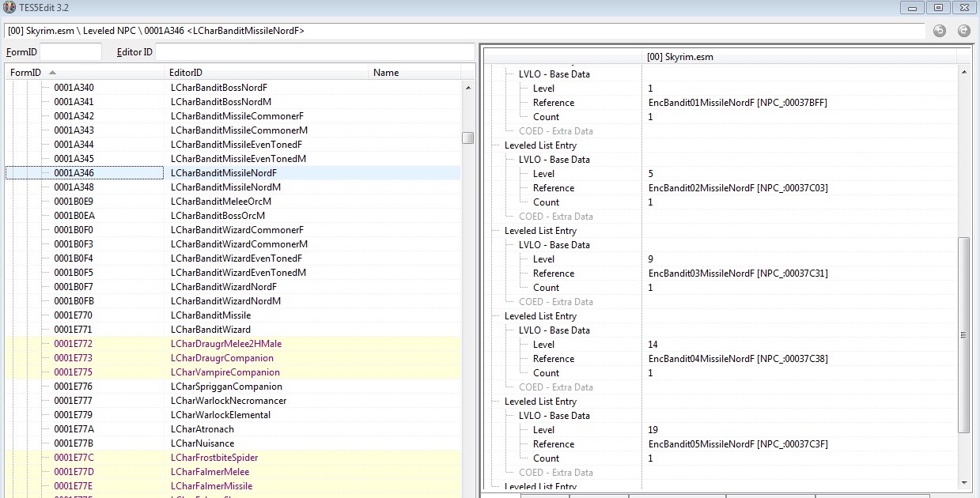
Task: Focus the FormID search input field
Action: pos(70,52)
